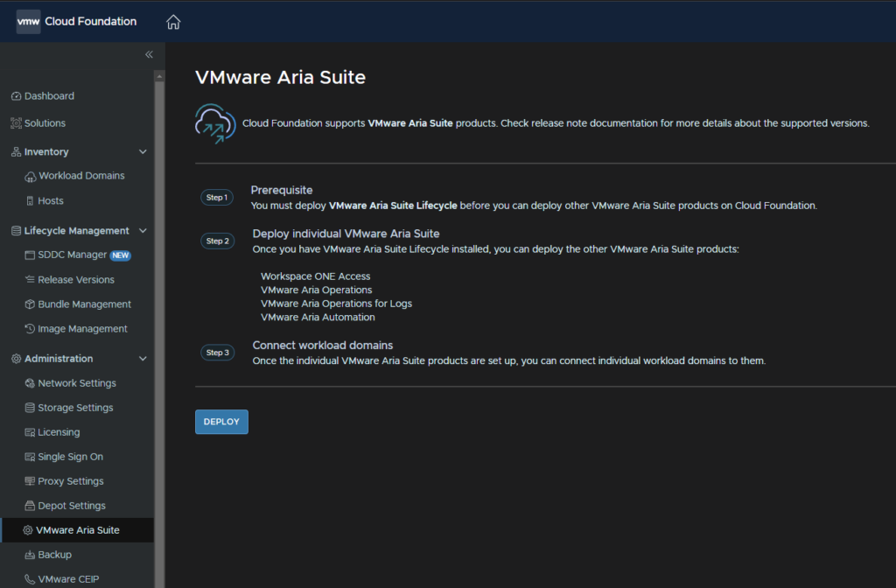Collapse the Inventory section chevron
The image size is (896, 588).
143,152
